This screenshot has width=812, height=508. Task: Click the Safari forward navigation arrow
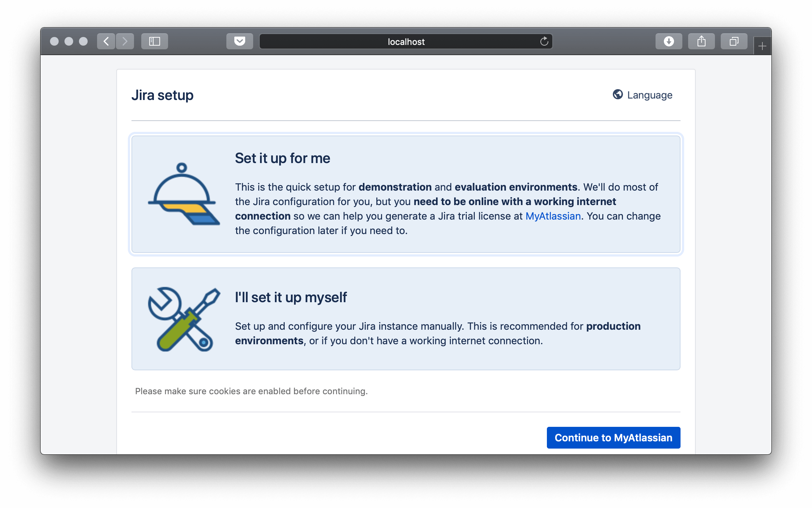[x=125, y=41]
